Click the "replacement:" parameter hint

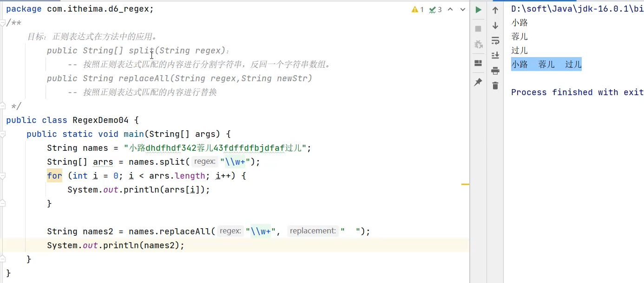pos(312,231)
